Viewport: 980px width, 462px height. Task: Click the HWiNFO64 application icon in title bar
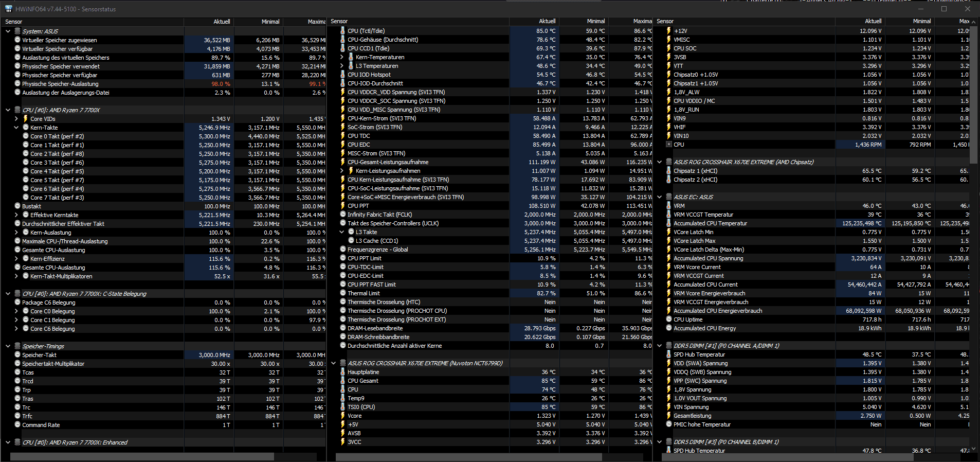click(8, 9)
